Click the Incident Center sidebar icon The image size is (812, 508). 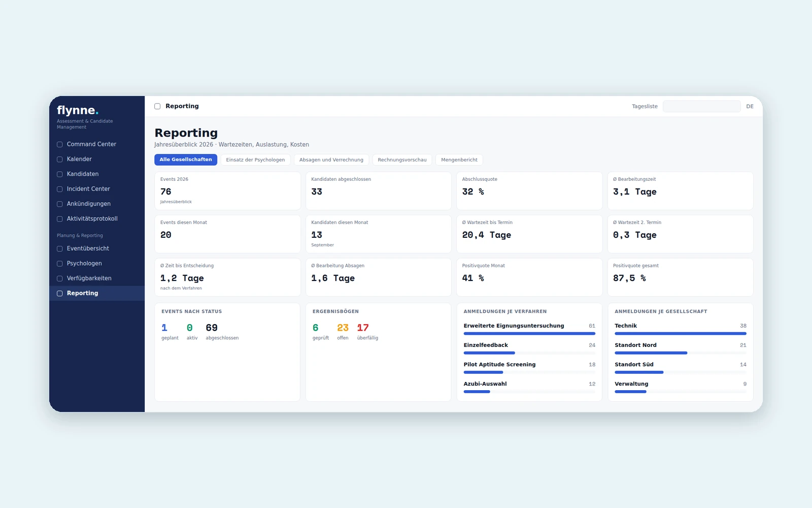59,189
